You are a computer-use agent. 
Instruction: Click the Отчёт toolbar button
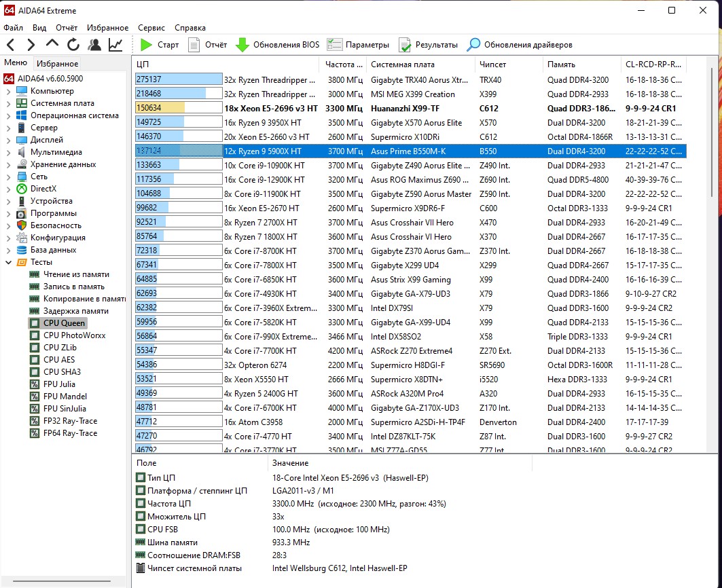tap(208, 45)
